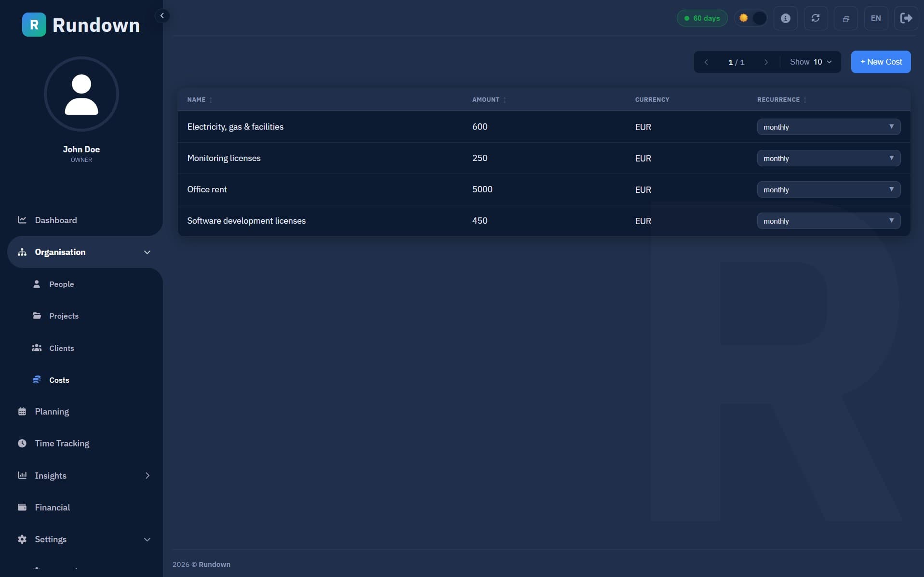Open the Financial menu item
This screenshot has height=577, width=924.
pyautogui.click(x=52, y=508)
